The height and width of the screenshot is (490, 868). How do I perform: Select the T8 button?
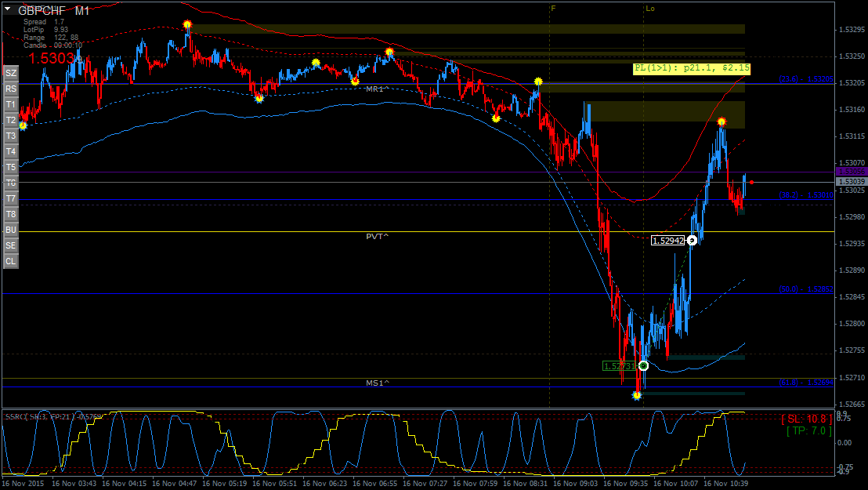point(10,215)
